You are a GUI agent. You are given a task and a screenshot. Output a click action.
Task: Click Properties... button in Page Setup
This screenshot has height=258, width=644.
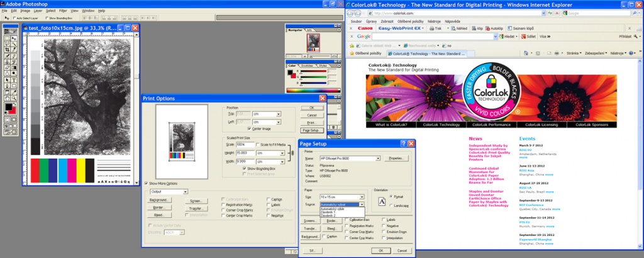point(396,158)
